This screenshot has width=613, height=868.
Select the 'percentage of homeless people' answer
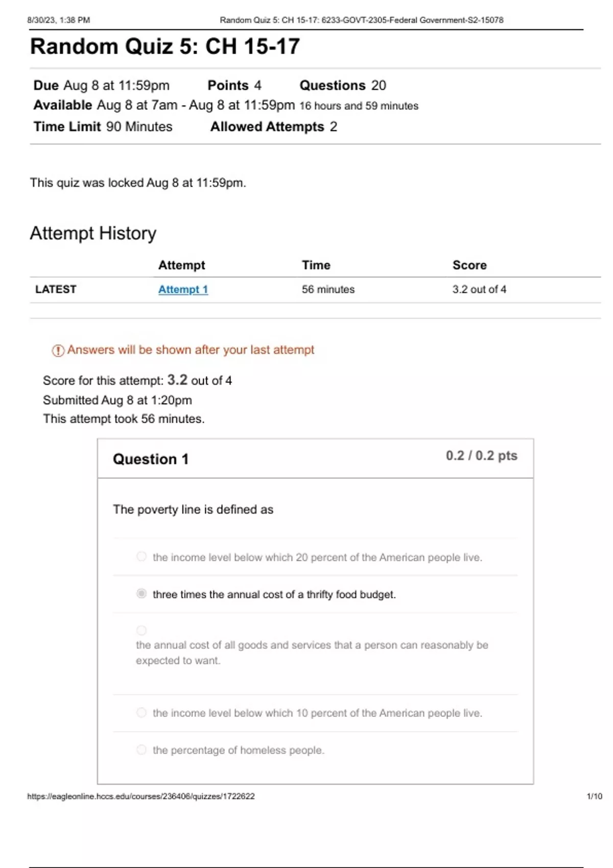[x=142, y=750]
